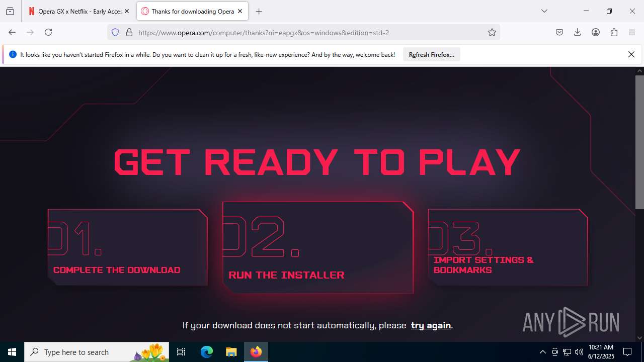Close Thanks for downloading Opera tab
The height and width of the screenshot is (362, 644).
tap(240, 11)
